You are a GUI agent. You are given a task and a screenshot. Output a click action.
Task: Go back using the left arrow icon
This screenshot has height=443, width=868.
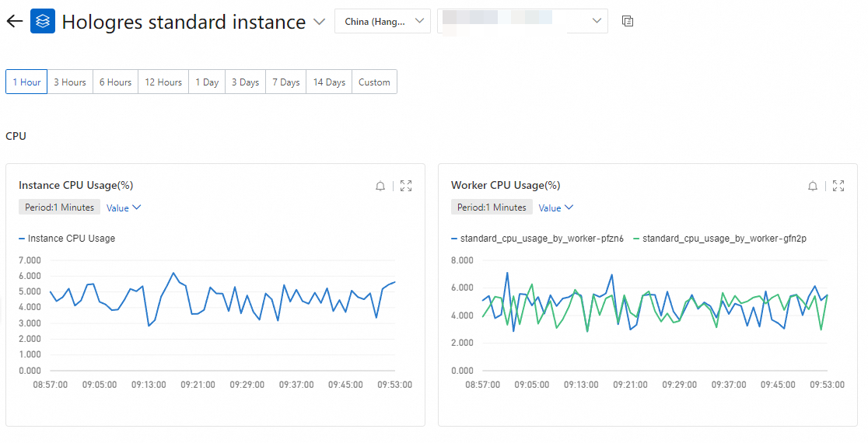pos(15,22)
